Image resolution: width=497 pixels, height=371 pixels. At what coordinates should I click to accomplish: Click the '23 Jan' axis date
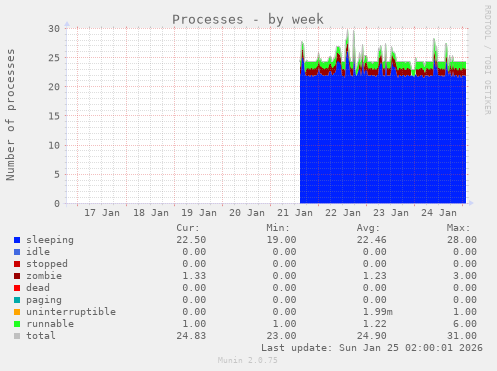(391, 213)
